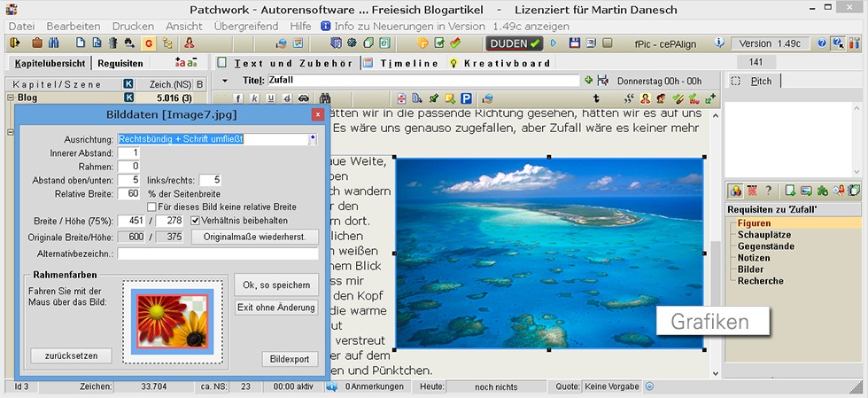This screenshot has height=398, width=868.
Task: Click the blue help question mark icon
Action: pos(821,43)
